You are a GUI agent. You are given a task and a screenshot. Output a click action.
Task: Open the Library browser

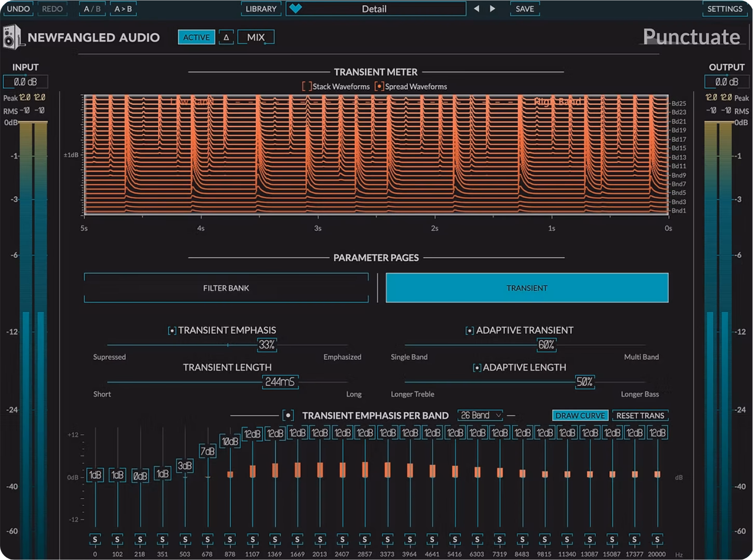pos(261,9)
